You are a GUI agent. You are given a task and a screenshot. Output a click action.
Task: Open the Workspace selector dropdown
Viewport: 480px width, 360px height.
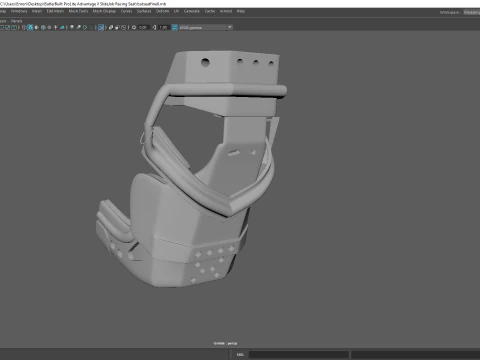[x=471, y=12]
